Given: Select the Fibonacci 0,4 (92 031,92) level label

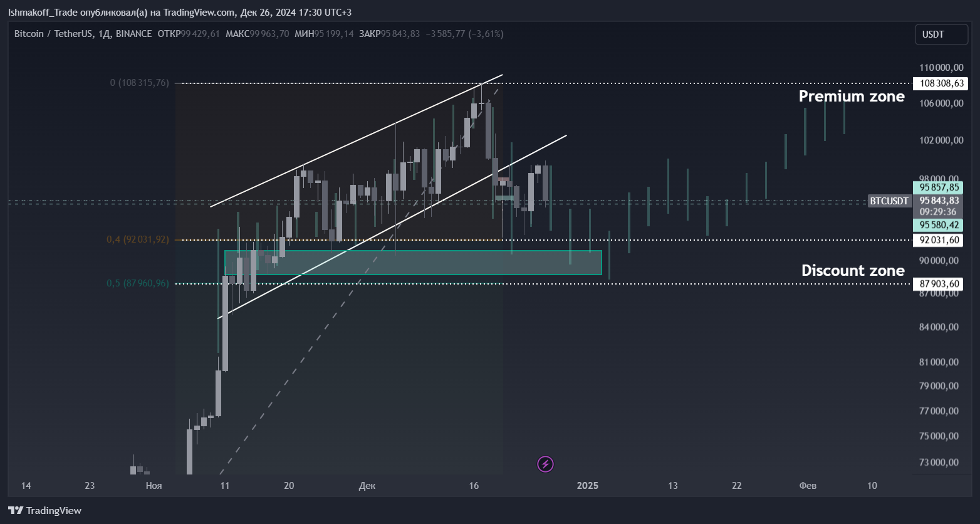Looking at the screenshot, I should click(x=137, y=239).
